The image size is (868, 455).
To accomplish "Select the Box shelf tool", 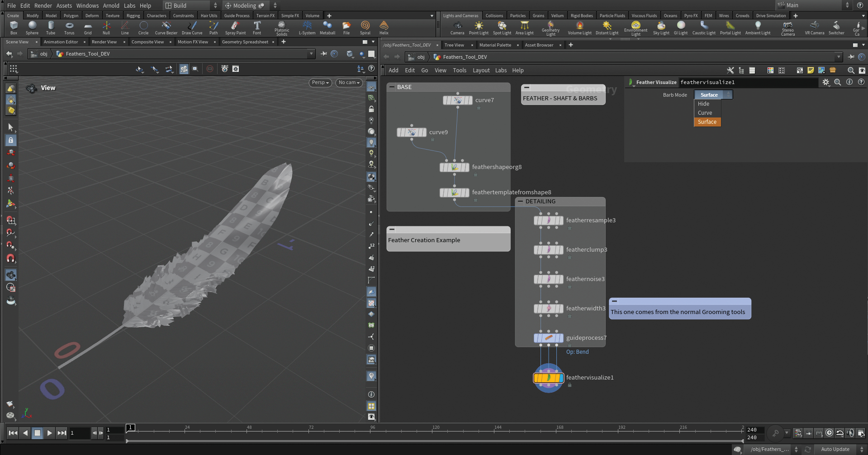I will pyautogui.click(x=14, y=28).
